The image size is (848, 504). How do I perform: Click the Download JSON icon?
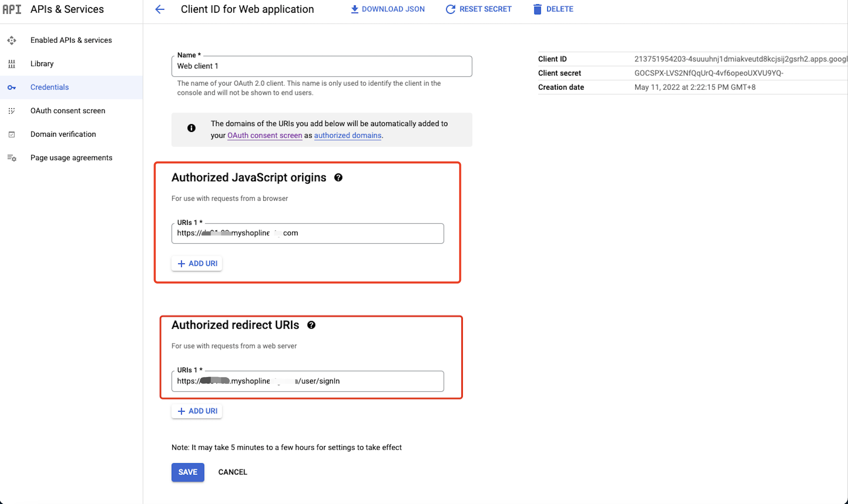point(354,9)
